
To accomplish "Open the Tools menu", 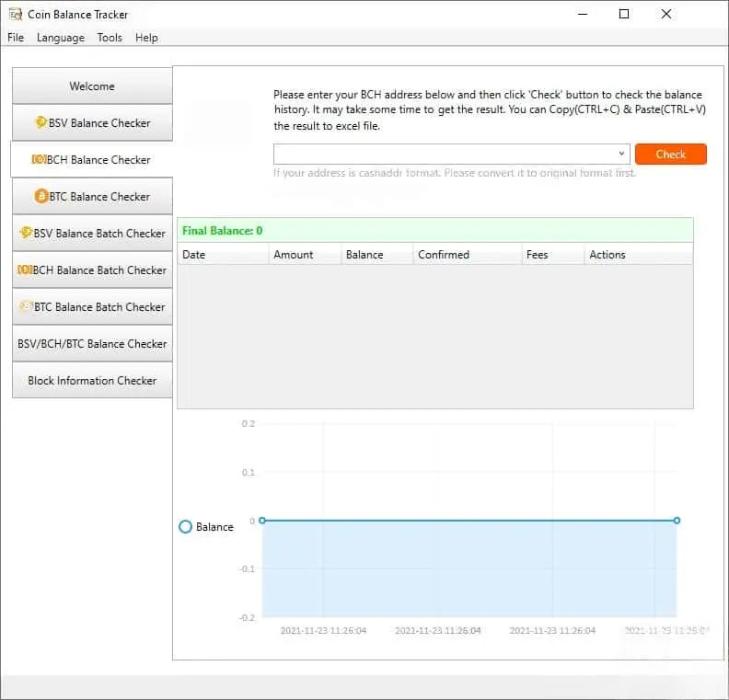I will [110, 38].
